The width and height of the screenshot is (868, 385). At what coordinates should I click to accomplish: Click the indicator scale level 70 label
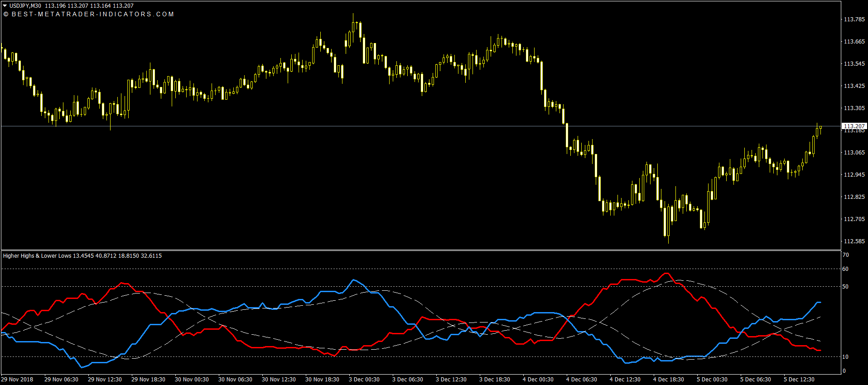845,255
